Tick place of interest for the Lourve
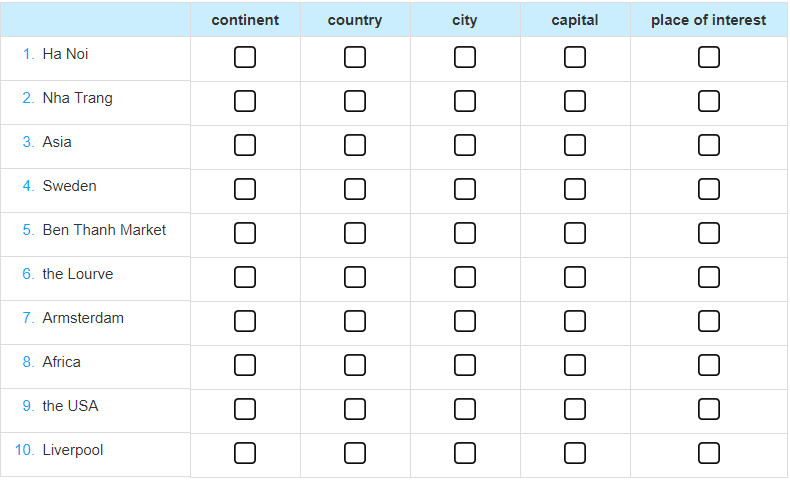The height and width of the screenshot is (482, 790). [709, 277]
